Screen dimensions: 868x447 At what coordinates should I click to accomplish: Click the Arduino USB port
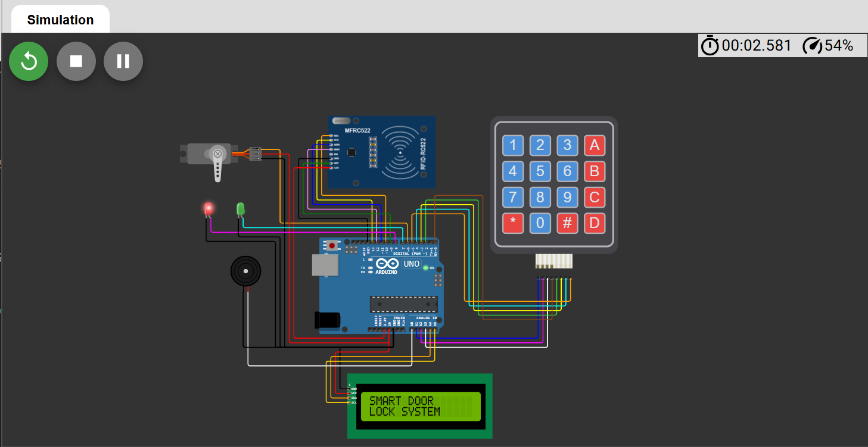(x=325, y=264)
